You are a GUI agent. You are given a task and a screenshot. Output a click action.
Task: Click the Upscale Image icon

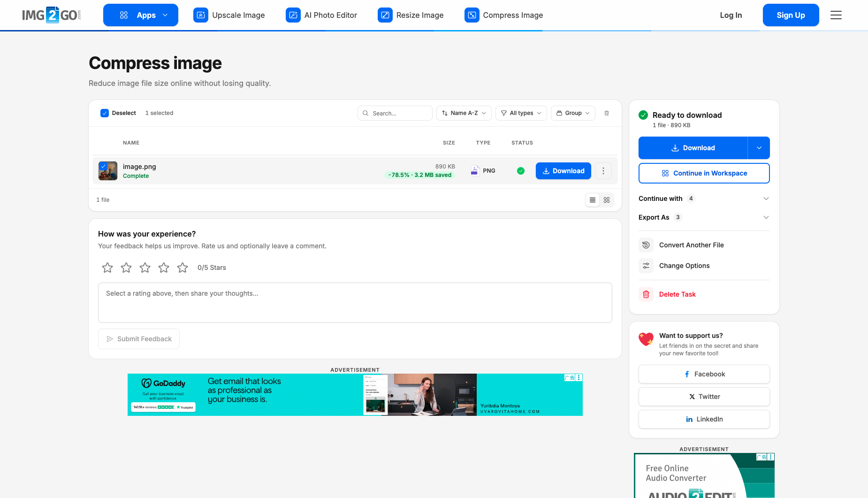pos(201,15)
